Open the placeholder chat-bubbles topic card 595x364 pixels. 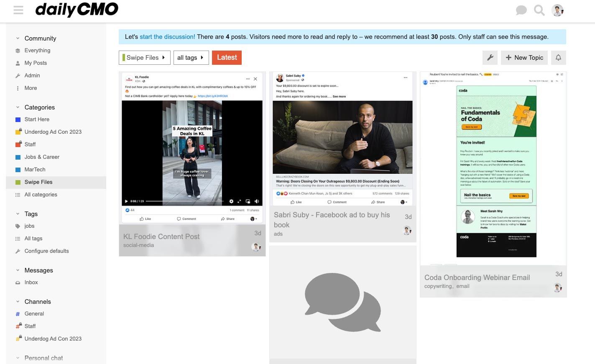(x=343, y=305)
